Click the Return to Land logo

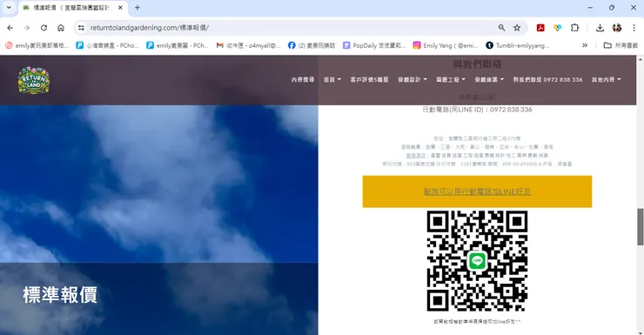click(x=34, y=80)
